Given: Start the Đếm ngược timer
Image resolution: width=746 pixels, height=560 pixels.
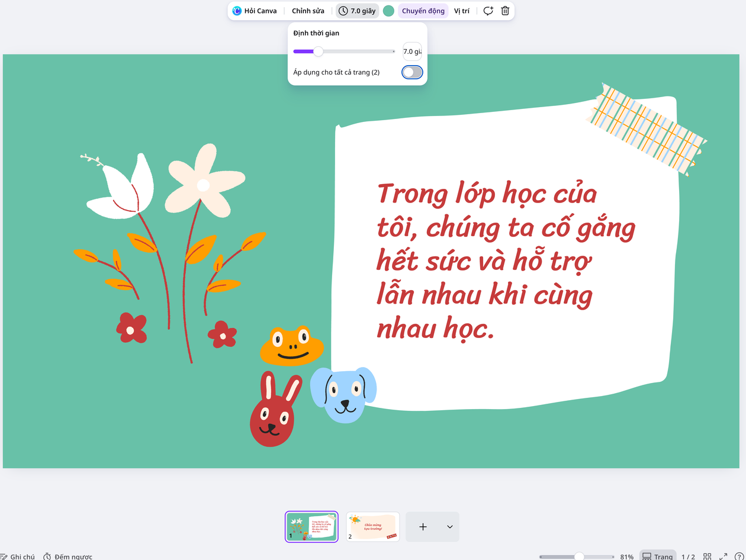Looking at the screenshot, I should 67,556.
